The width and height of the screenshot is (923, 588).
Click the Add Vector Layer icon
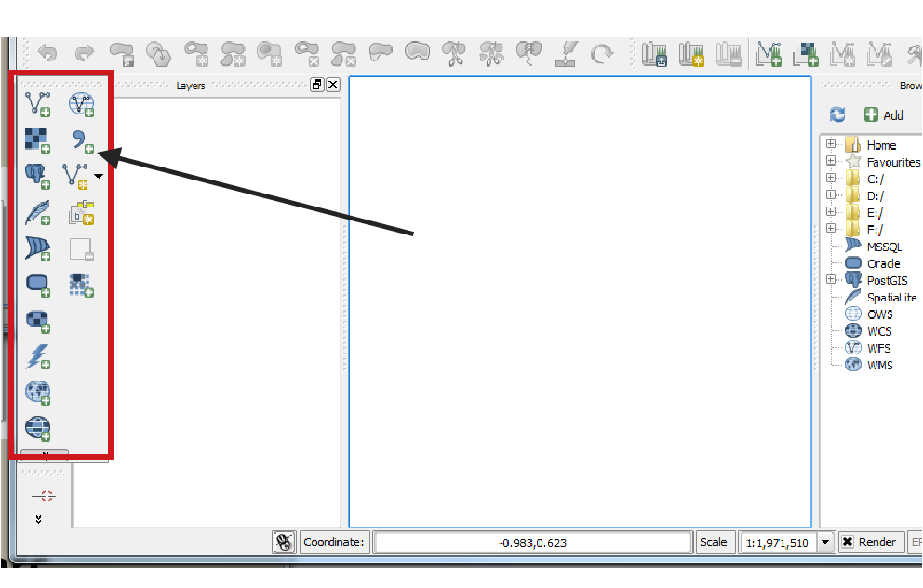pos(38,103)
